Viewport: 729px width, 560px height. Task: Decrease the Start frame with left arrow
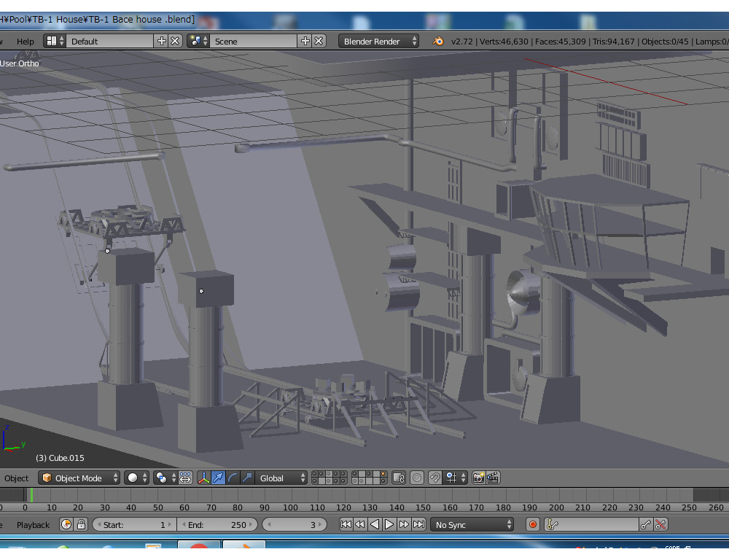[x=98, y=525]
